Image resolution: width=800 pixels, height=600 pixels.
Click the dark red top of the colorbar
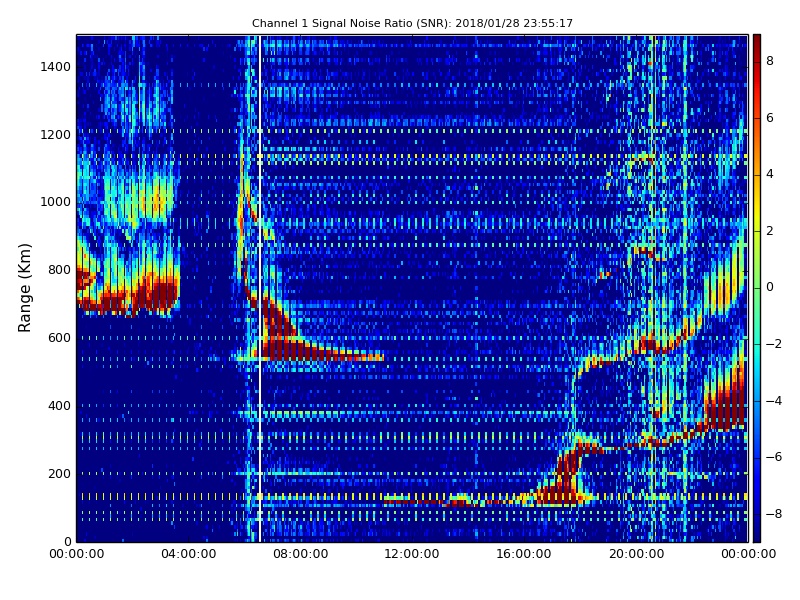[757, 41]
